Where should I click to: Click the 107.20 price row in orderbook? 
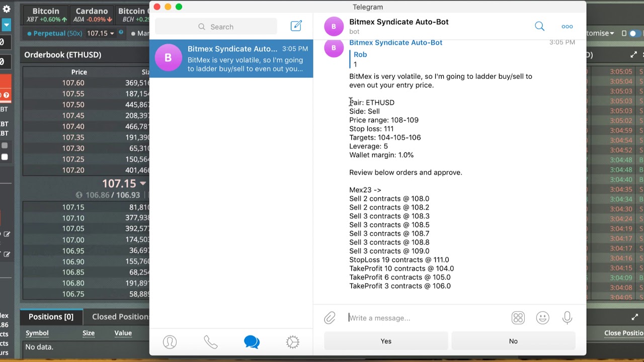click(86, 170)
